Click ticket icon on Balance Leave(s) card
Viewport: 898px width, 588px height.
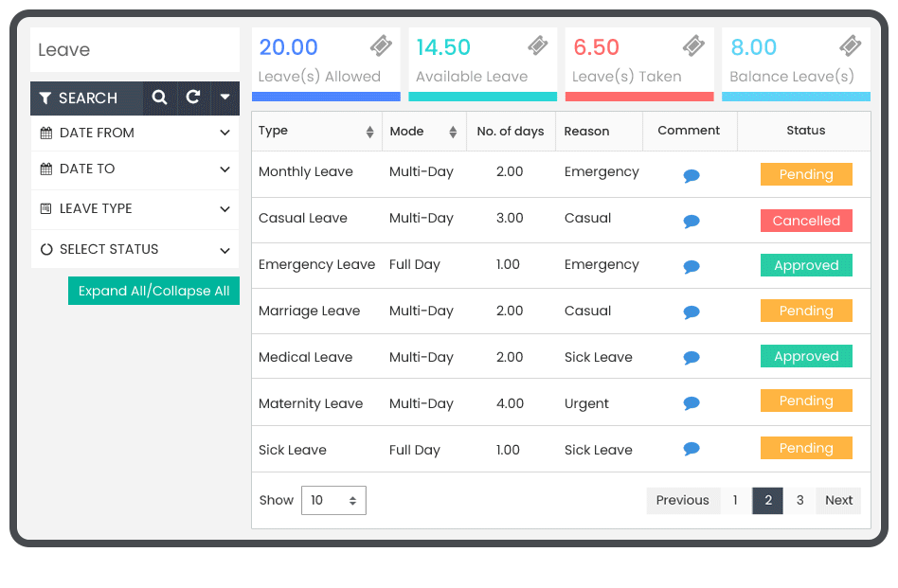(850, 46)
